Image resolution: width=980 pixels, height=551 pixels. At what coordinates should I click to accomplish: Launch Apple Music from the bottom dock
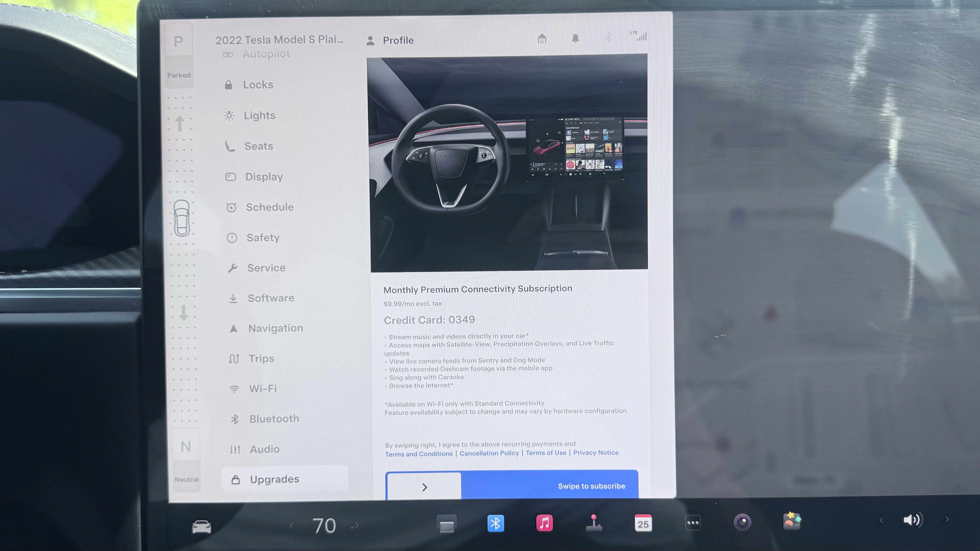point(544,523)
